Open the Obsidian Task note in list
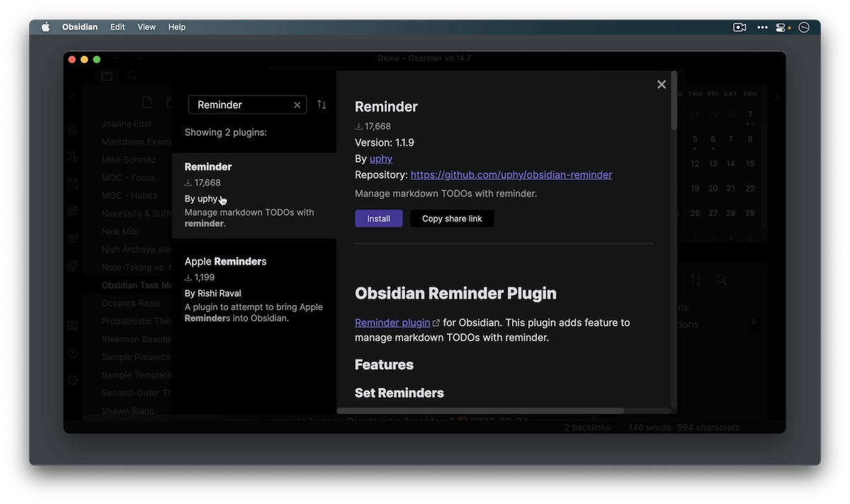850x504 pixels. coord(137,285)
